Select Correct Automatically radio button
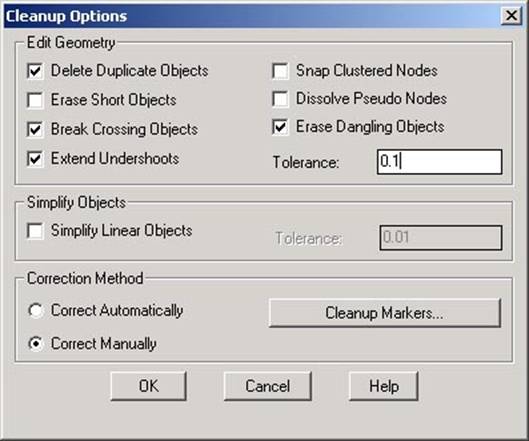Screen dimensions: 529x441 point(36,311)
